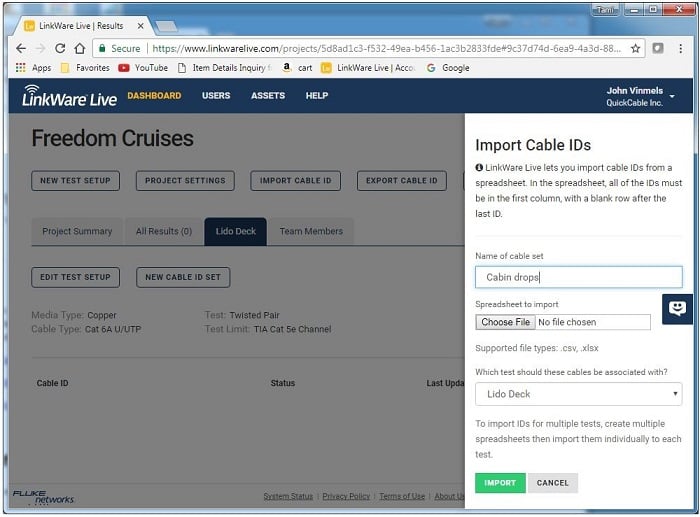Screen dimensions: 700x517
Task: Click the Import Cable IDs heading
Action: [533, 145]
